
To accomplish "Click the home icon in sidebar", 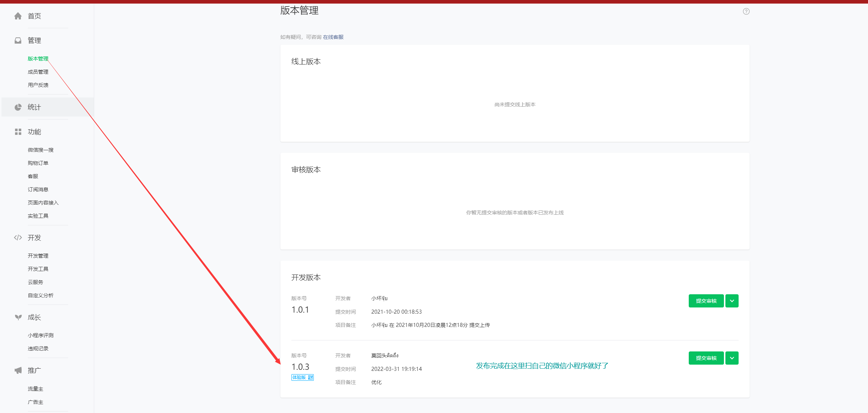I will click(x=18, y=16).
